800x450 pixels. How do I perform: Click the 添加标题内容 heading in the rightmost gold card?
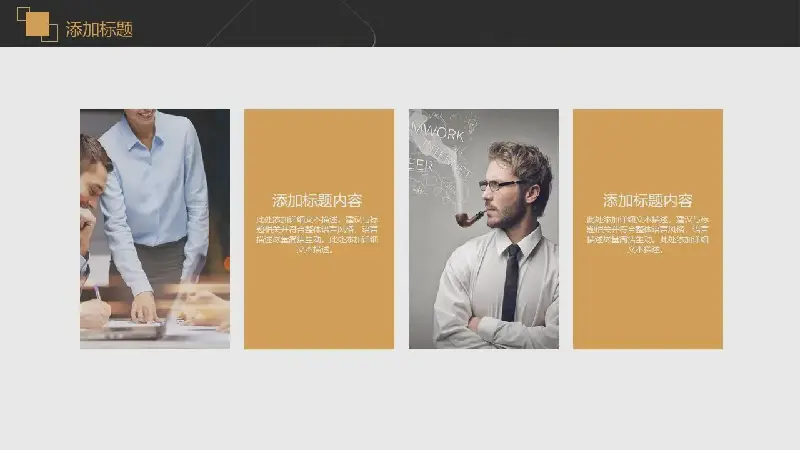(x=647, y=201)
